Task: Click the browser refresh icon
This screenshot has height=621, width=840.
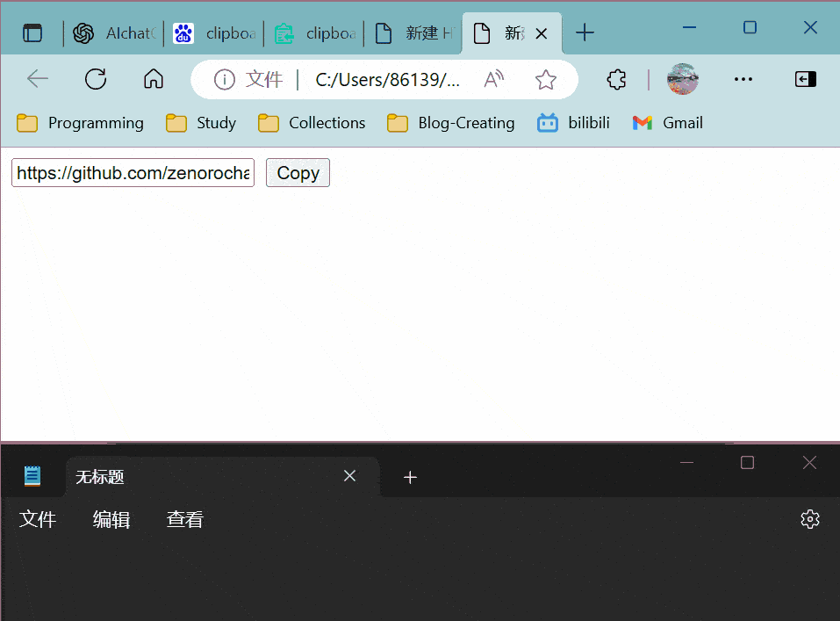Action: pyautogui.click(x=96, y=80)
